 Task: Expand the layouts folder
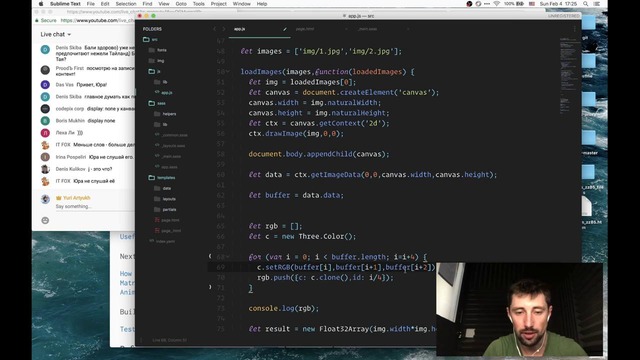165,199
